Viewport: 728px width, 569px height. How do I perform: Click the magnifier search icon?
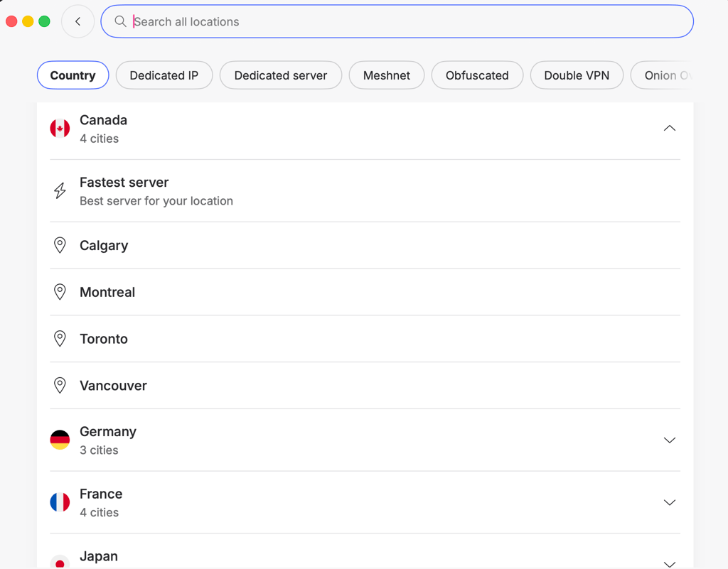coord(120,21)
